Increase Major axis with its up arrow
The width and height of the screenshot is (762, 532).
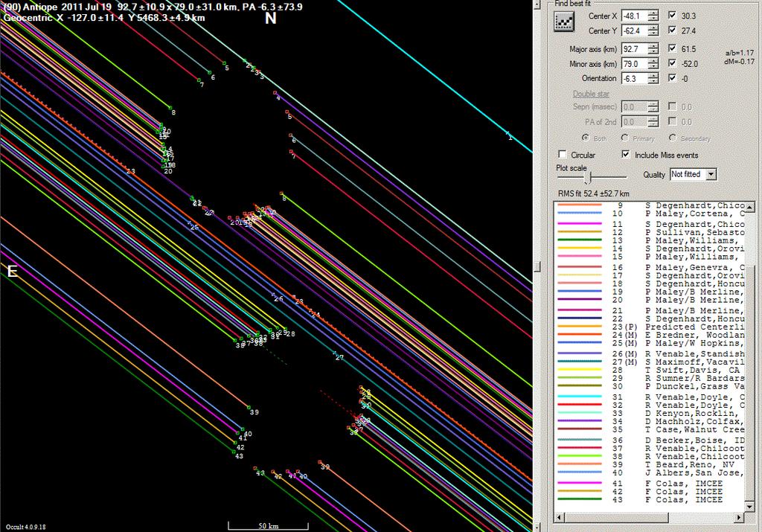click(x=653, y=46)
